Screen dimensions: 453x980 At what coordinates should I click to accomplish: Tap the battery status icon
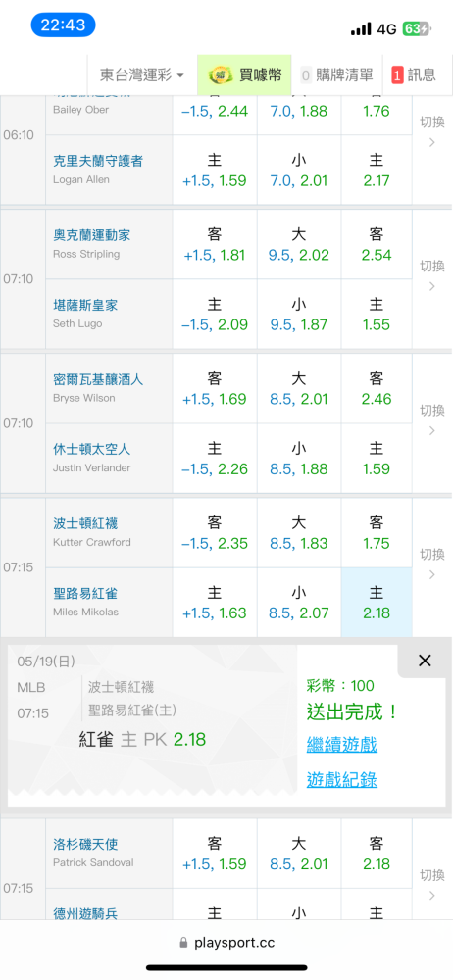(x=416, y=28)
